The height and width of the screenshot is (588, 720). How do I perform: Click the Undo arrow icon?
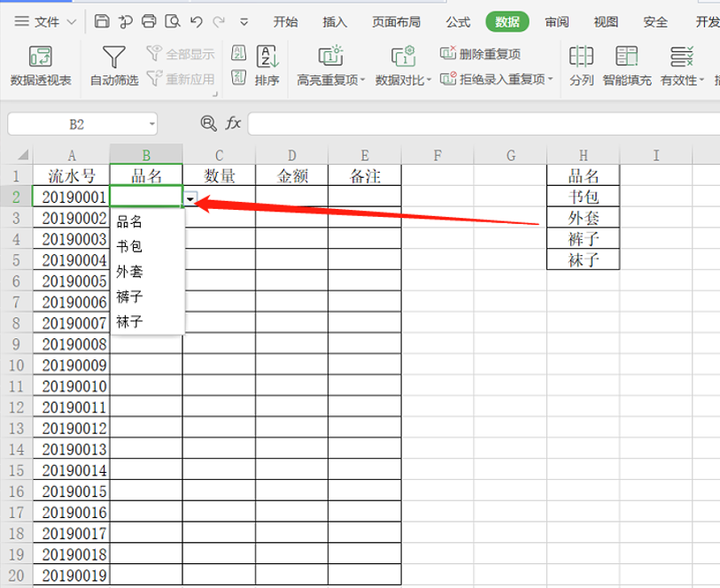tap(197, 21)
